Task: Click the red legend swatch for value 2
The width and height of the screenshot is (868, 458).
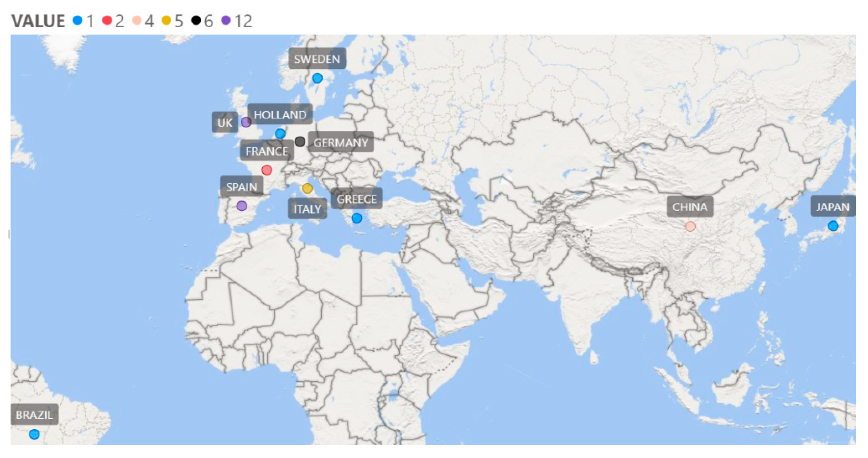Action: [x=107, y=21]
